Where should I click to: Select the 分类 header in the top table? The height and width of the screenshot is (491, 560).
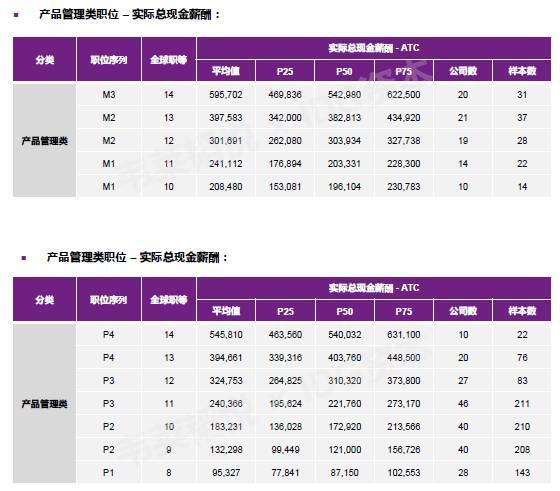pyautogui.click(x=45, y=59)
